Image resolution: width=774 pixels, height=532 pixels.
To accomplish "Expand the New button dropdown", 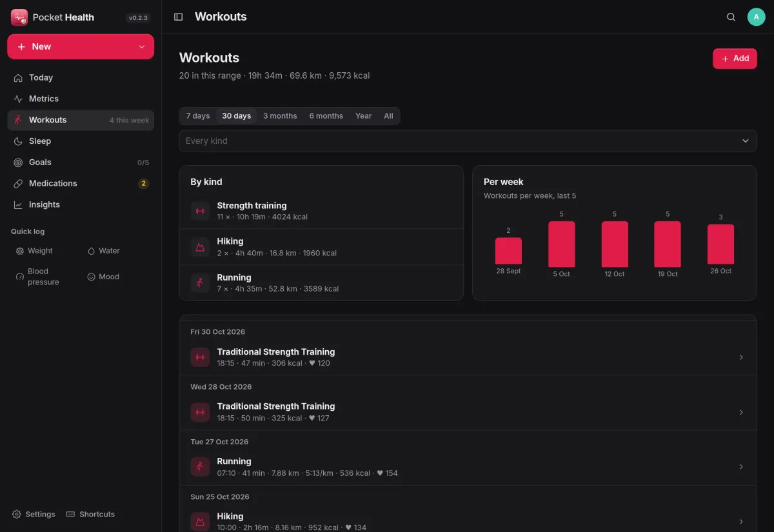I will click(x=141, y=46).
